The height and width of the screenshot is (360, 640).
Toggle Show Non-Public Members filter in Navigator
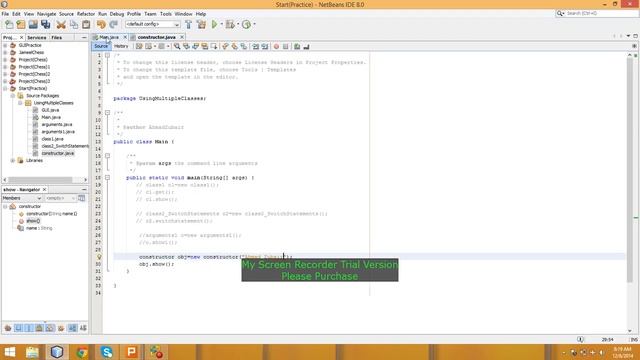tap(40, 328)
